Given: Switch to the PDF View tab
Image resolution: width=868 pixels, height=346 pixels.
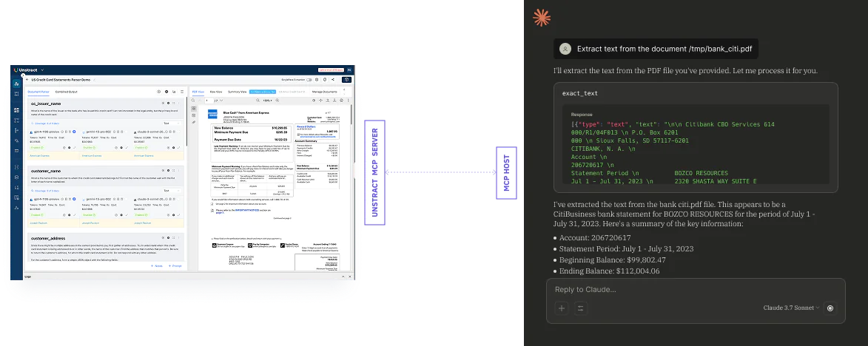Looking at the screenshot, I should pyautogui.click(x=198, y=92).
